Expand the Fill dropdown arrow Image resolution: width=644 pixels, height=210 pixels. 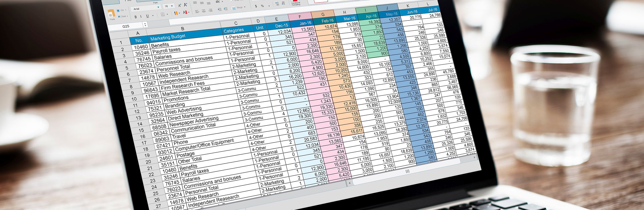(126, 10)
